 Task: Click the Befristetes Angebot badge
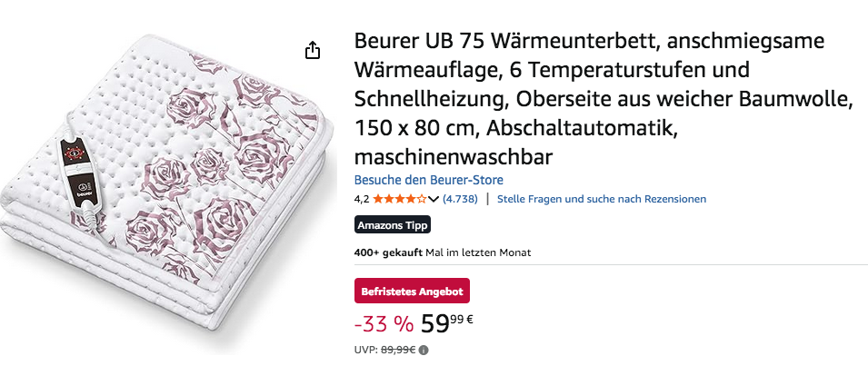click(412, 291)
